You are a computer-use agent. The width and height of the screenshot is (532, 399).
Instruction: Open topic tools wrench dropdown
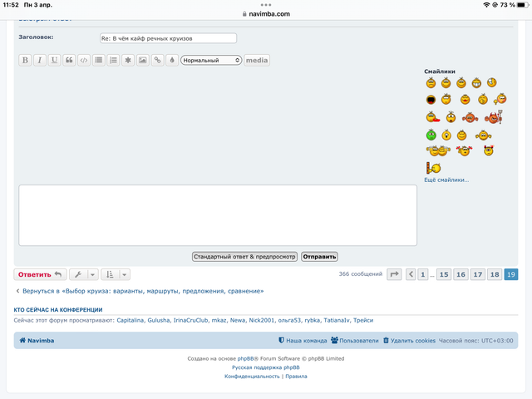84,274
